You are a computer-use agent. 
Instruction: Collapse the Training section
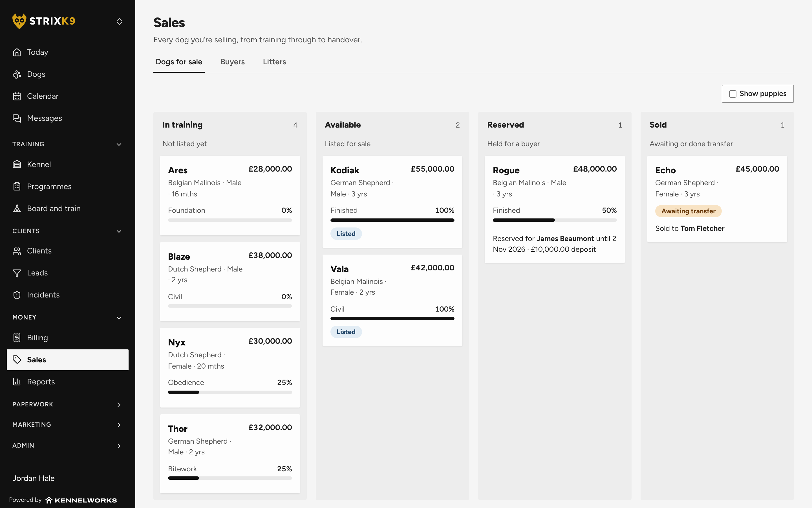(119, 144)
